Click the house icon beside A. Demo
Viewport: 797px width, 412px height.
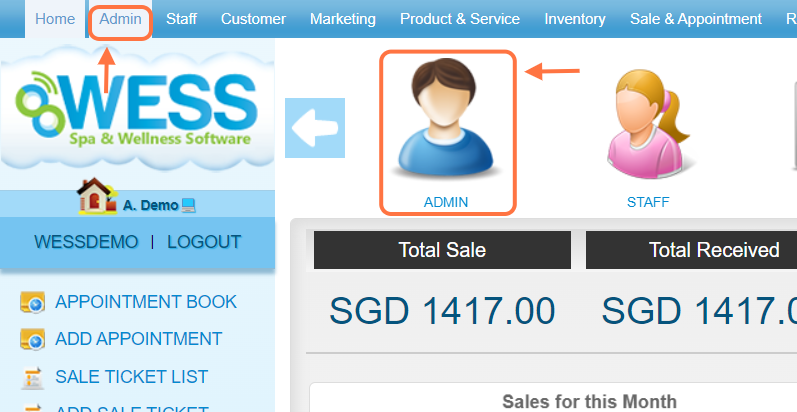(97, 197)
